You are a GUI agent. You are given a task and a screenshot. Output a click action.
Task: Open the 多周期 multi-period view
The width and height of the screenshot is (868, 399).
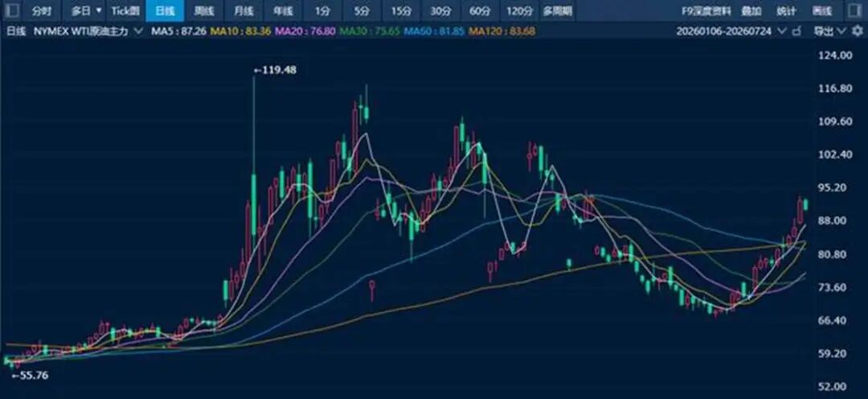coord(557,10)
